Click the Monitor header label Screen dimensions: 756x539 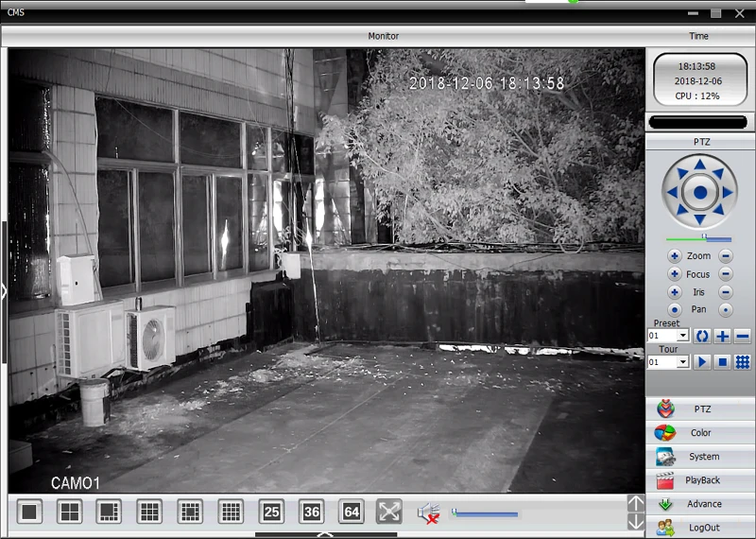(384, 36)
